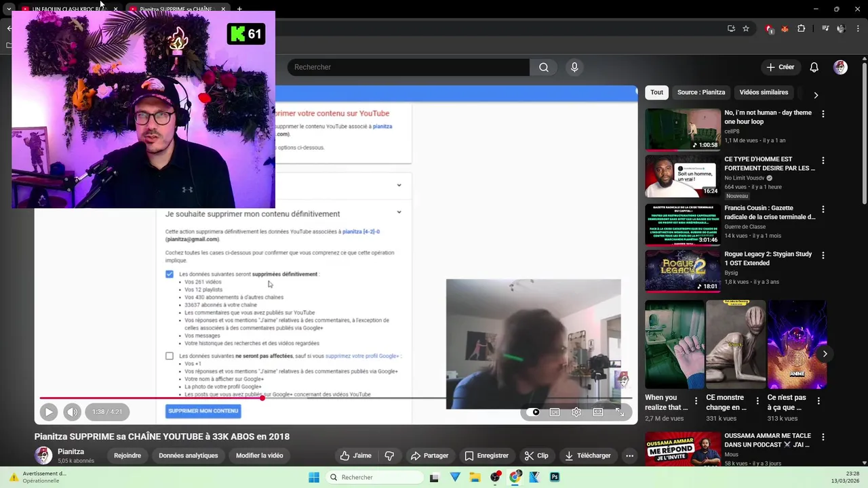The image size is (868, 488).
Task: Open options for 'Ce n'est pas à ça' short
Action: pyautogui.click(x=818, y=401)
